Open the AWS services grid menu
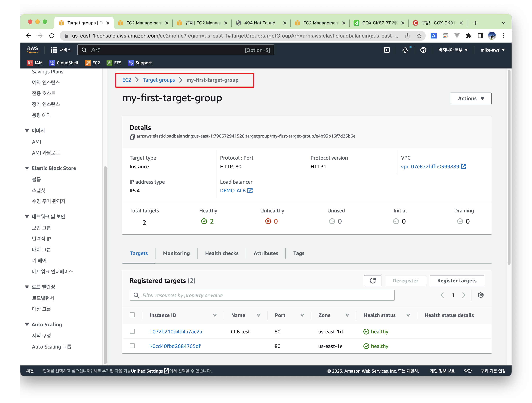The width and height of the screenshot is (532, 403). [54, 50]
